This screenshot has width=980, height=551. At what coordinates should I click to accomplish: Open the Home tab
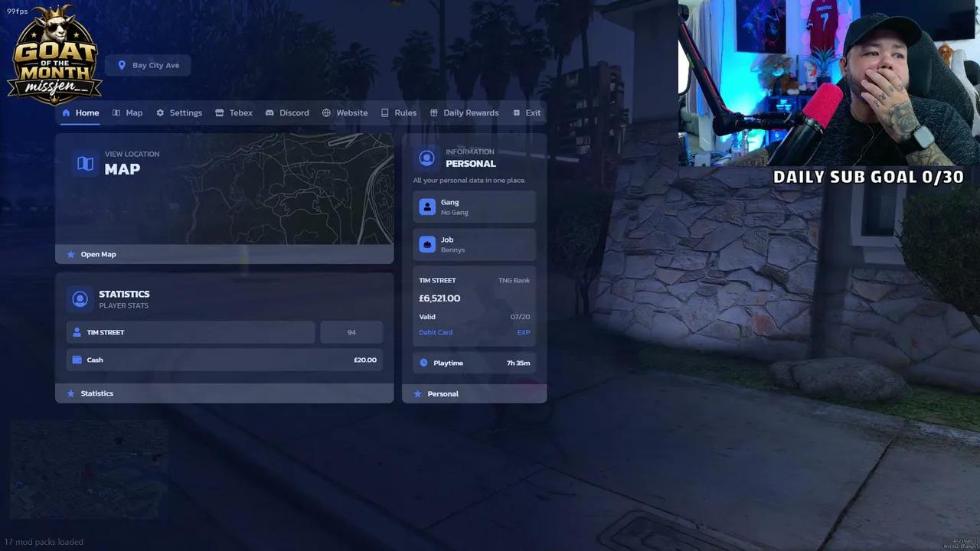pyautogui.click(x=80, y=112)
